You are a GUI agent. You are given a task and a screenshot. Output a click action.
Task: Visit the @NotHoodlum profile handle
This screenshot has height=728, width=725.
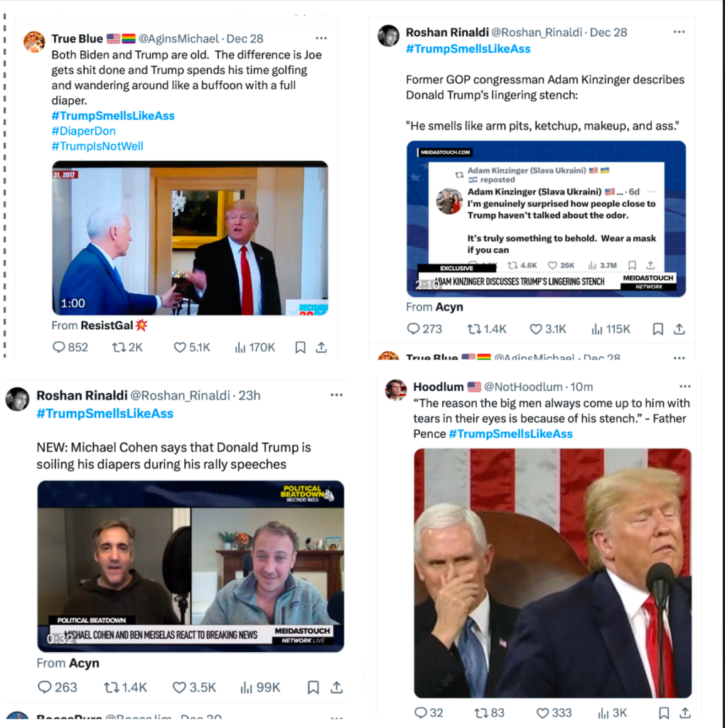point(523,387)
